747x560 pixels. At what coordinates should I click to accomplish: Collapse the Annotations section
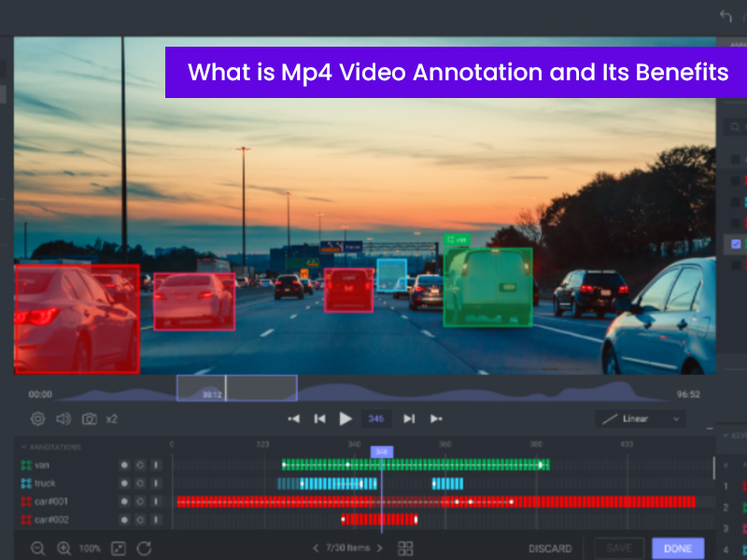tap(24, 447)
